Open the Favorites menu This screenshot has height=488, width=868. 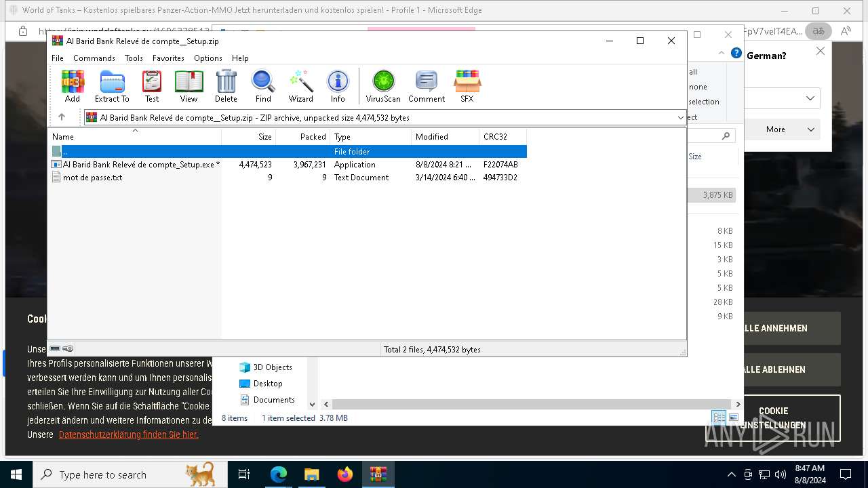168,58
